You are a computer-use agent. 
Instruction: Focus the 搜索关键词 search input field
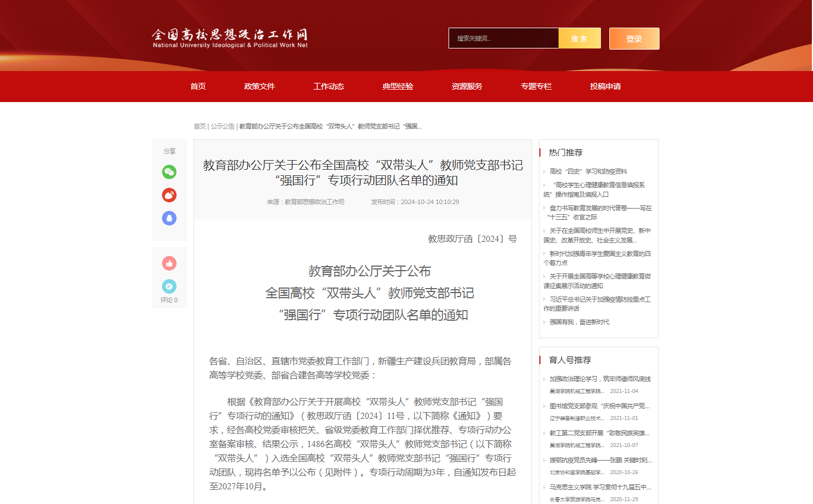(503, 38)
